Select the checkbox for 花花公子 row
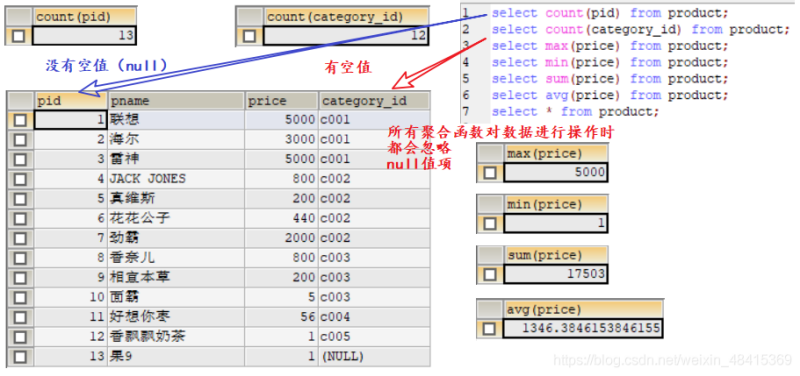Viewport: 800px width, 376px height. click(x=20, y=219)
